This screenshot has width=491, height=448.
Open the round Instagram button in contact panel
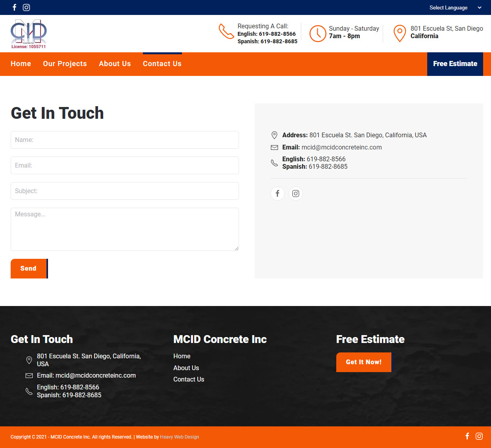tap(296, 194)
